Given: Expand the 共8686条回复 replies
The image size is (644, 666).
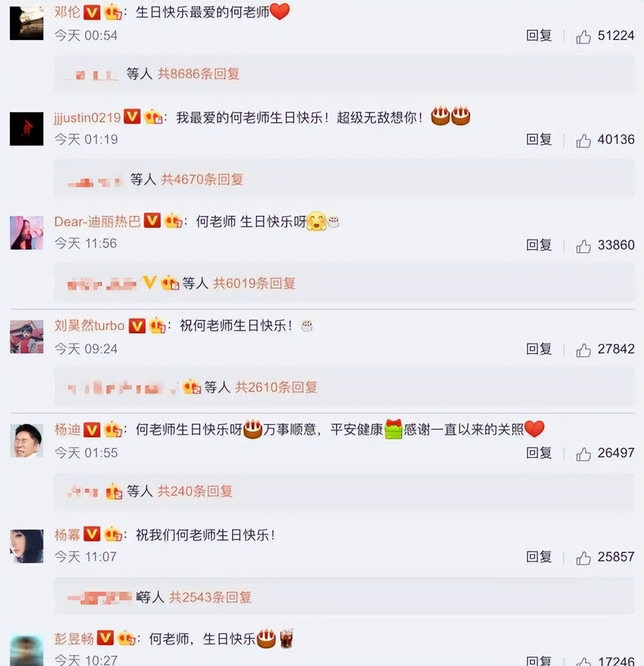Looking at the screenshot, I should point(198,74).
